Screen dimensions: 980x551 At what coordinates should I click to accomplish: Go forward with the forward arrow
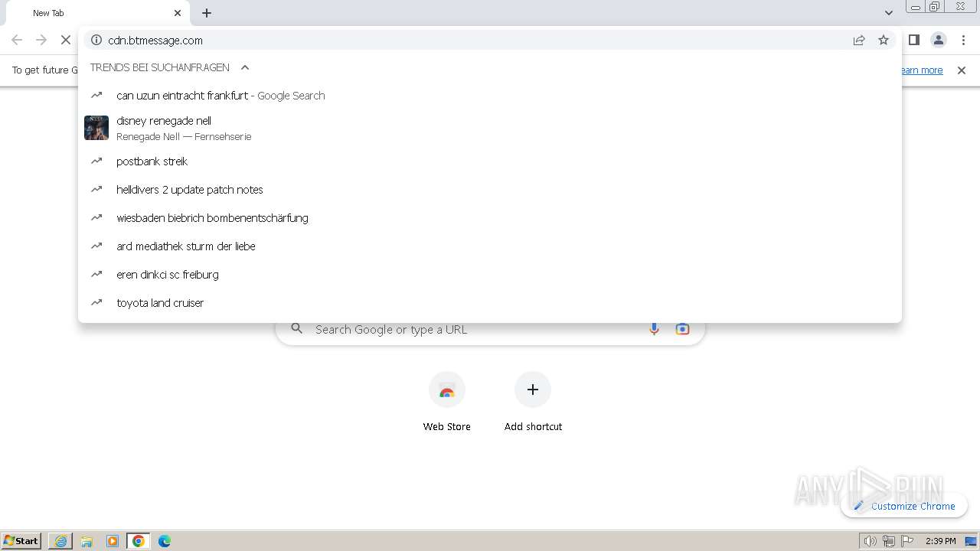(x=41, y=40)
